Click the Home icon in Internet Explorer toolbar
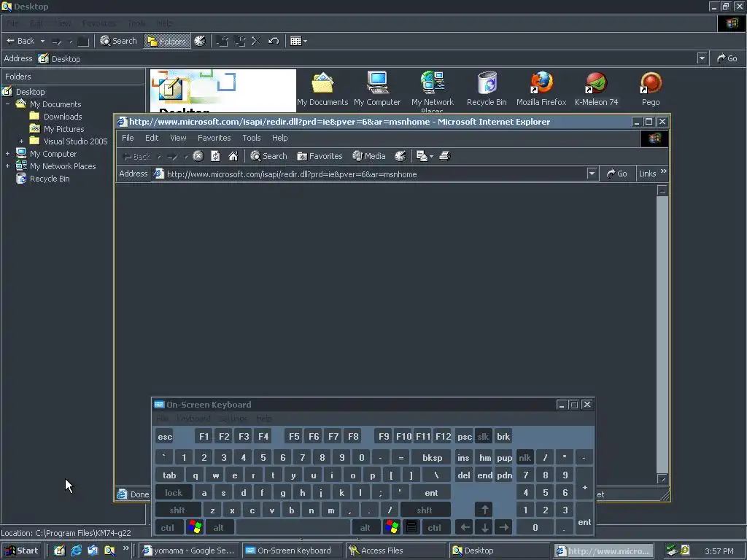747x560 pixels. [233, 156]
